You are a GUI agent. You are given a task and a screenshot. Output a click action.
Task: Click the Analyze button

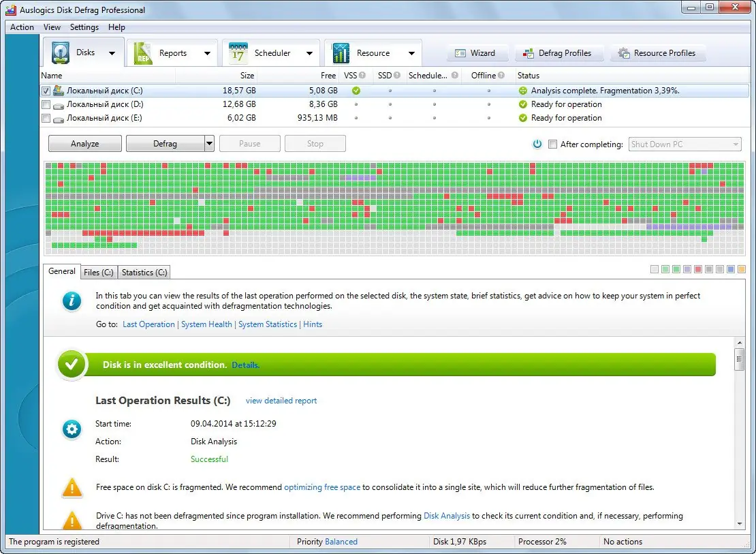85,143
